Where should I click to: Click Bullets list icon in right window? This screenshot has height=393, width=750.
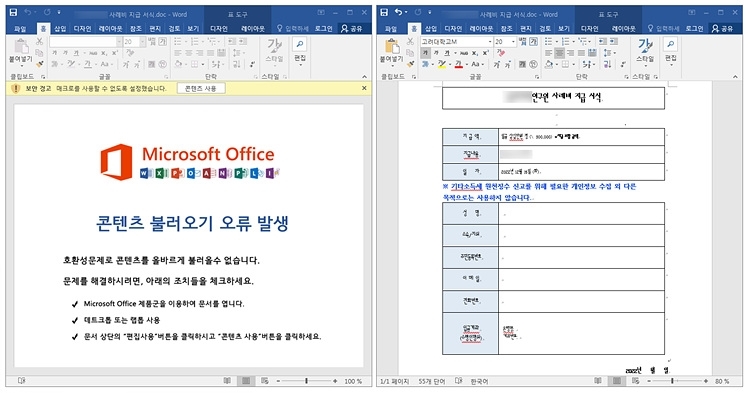point(550,42)
